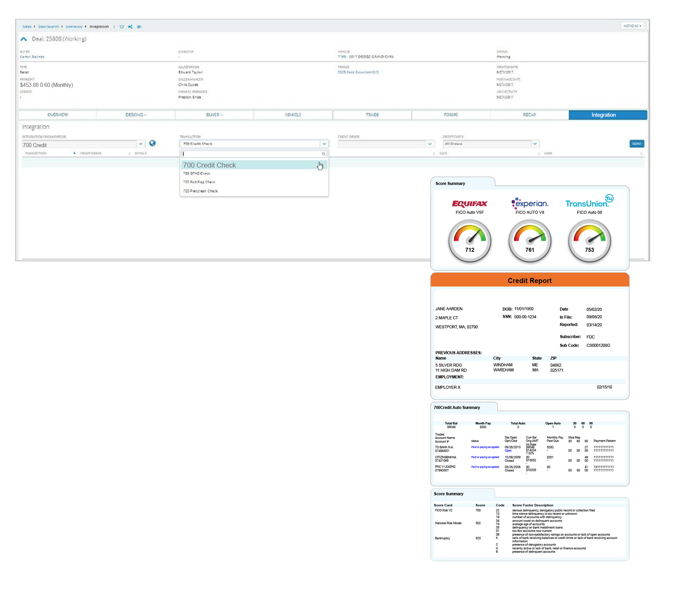
Task: Click the search magnifier in the transaction dropdown
Action: pos(323,154)
